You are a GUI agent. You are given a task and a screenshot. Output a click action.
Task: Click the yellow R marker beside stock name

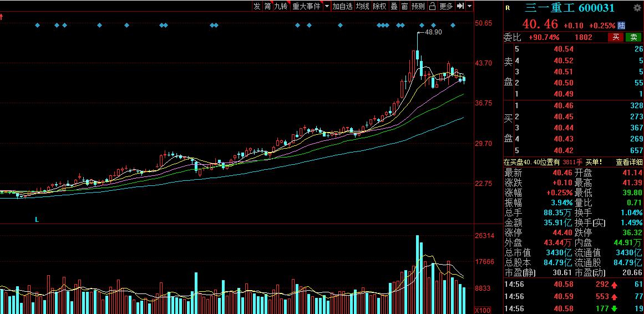[x=508, y=8]
